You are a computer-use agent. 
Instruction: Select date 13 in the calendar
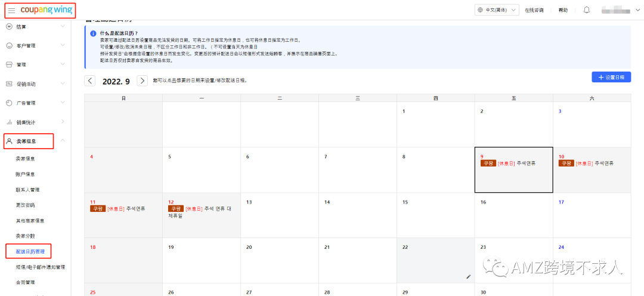(280, 215)
